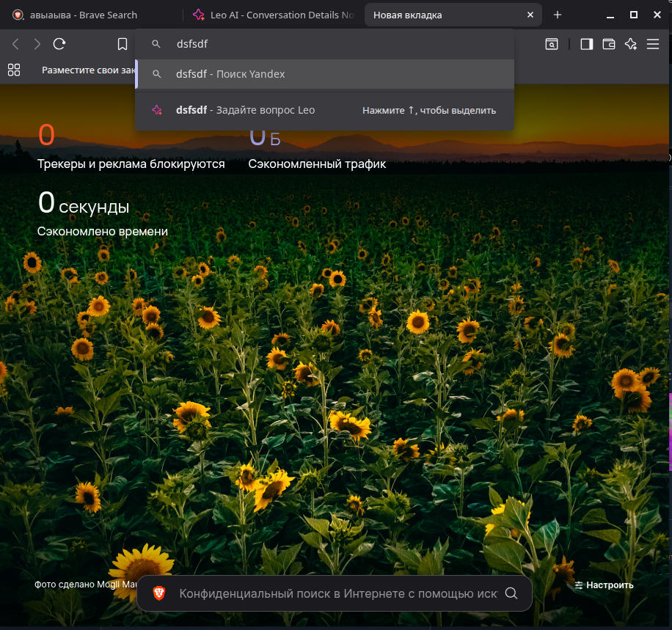
Task: Open the Brave main menu
Action: pos(653,44)
